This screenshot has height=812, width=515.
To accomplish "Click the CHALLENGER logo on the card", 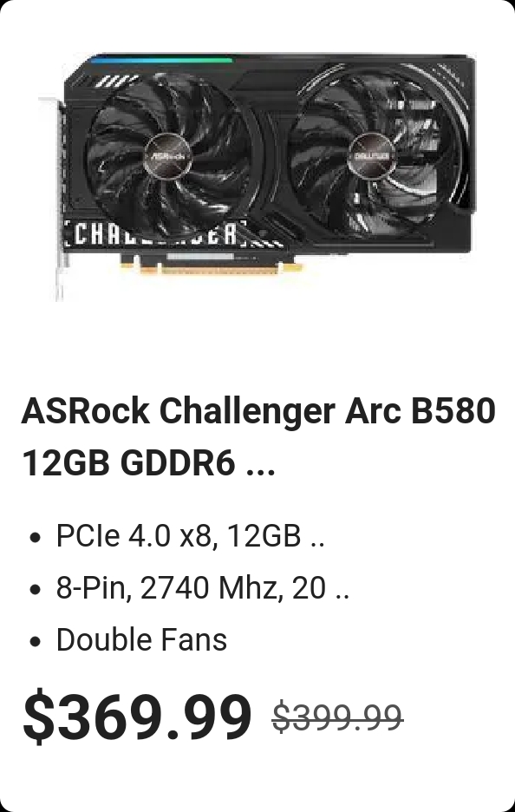I will (155, 234).
